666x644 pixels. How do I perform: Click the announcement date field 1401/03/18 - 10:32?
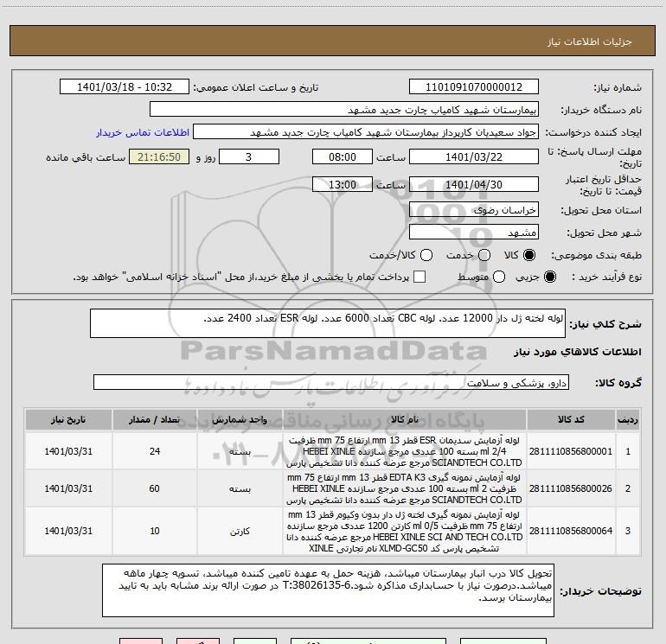pos(124,87)
